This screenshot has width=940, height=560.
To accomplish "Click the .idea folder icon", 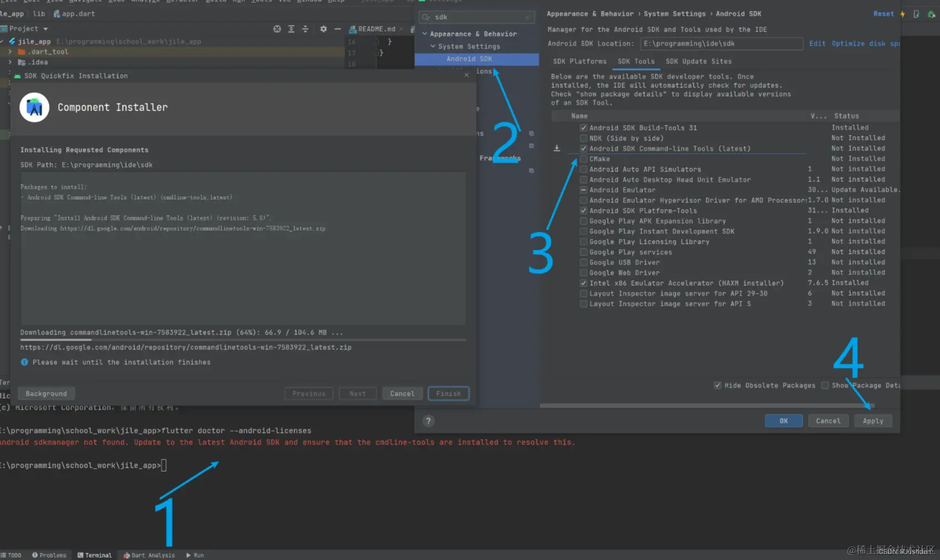I will click(x=22, y=62).
